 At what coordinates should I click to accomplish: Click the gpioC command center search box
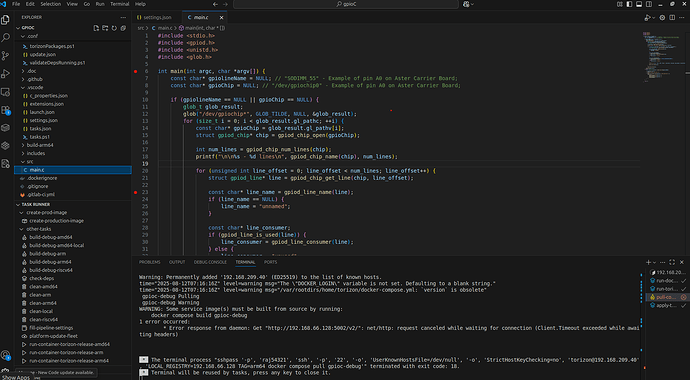coord(346,4)
